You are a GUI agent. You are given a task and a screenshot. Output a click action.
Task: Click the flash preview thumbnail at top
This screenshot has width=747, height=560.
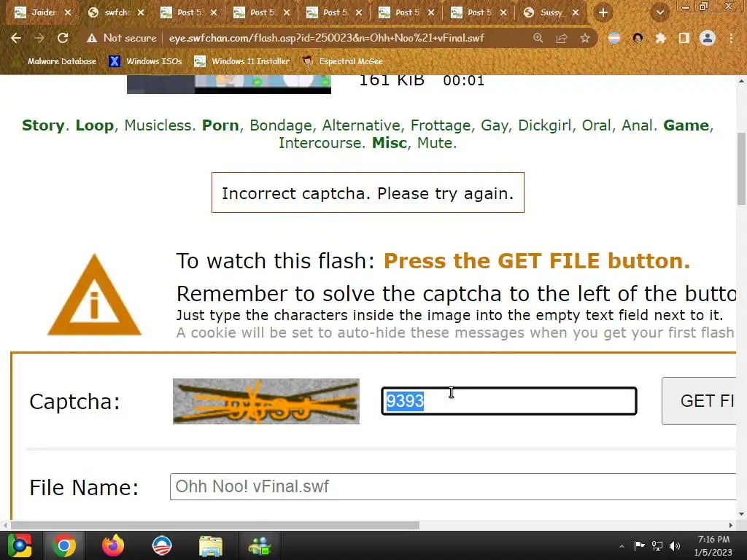[228, 85]
